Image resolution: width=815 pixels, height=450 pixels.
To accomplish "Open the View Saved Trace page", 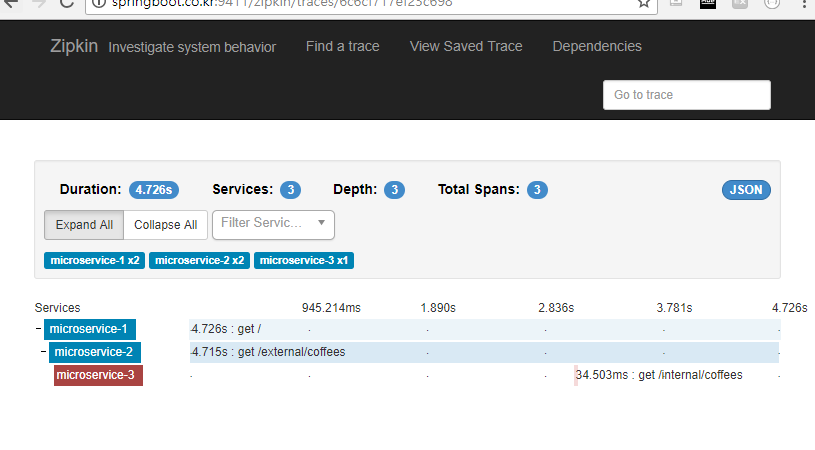I will coord(466,46).
